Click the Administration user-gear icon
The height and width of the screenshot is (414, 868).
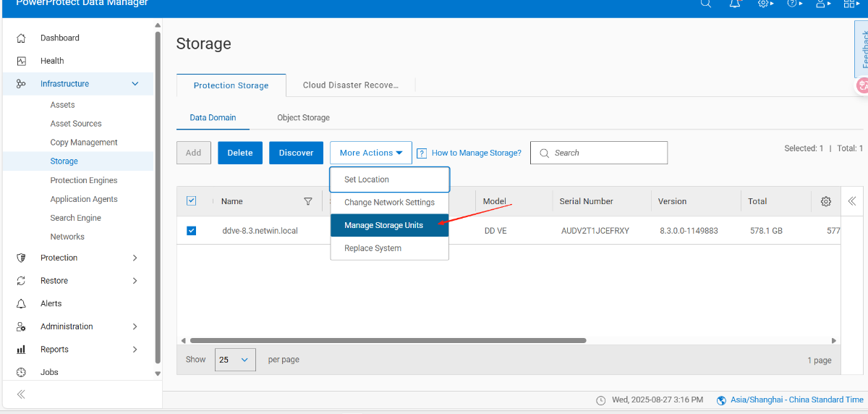coord(21,326)
